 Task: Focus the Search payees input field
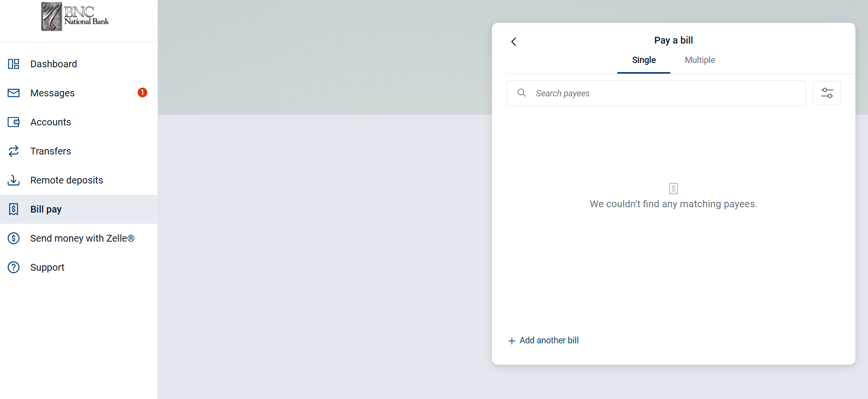point(664,93)
